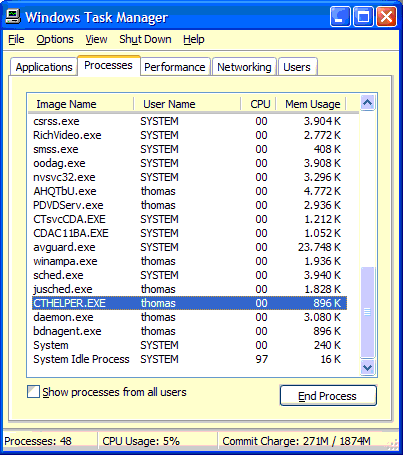Select the PDVDServ.exe process
This screenshot has width=405, height=456.
click(x=189, y=205)
